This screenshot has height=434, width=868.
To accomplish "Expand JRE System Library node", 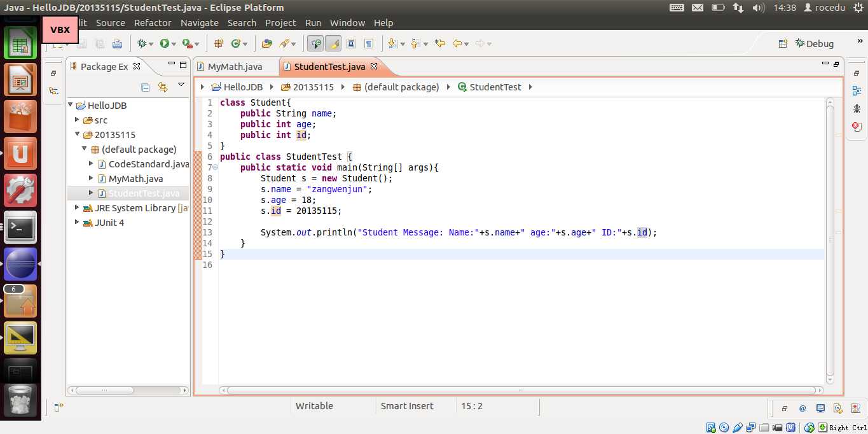I will pyautogui.click(x=78, y=208).
